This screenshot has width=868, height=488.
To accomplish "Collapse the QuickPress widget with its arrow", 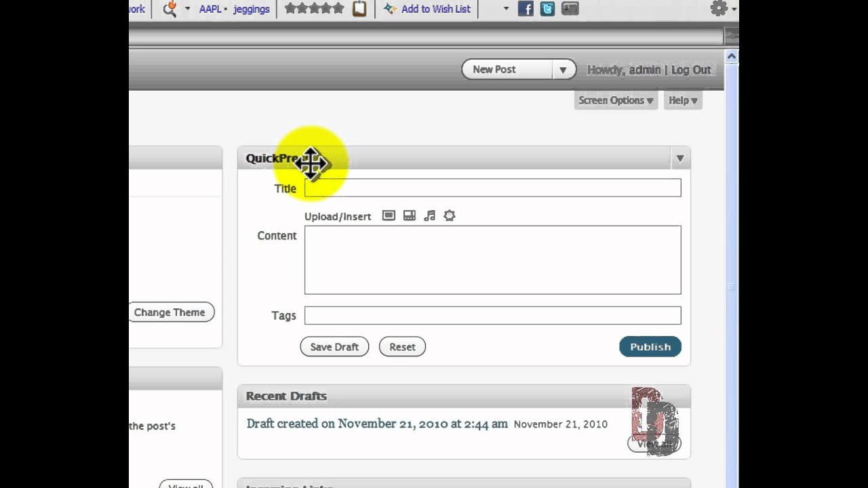I will (679, 159).
